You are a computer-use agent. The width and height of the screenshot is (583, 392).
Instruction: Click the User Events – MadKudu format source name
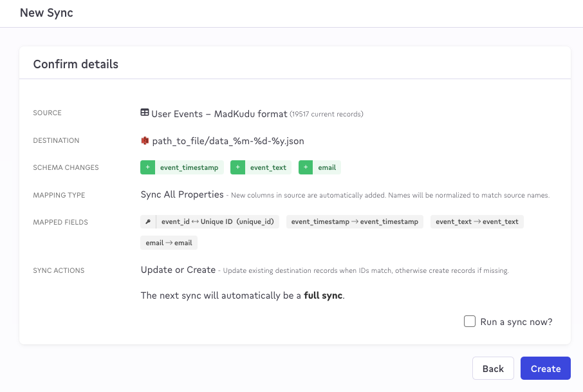tap(219, 114)
